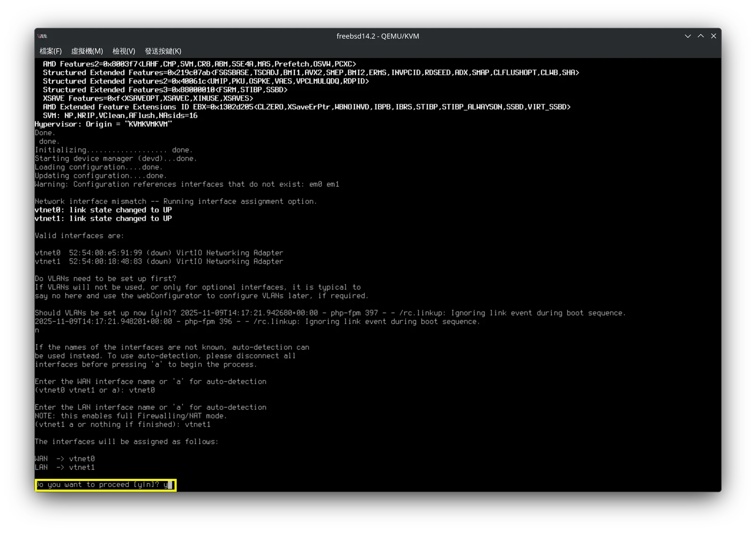Click the LAN entry '(vtnet1 a or nothing if finished)' line
Image resolution: width=756 pixels, height=533 pixels.
pyautogui.click(x=123, y=424)
